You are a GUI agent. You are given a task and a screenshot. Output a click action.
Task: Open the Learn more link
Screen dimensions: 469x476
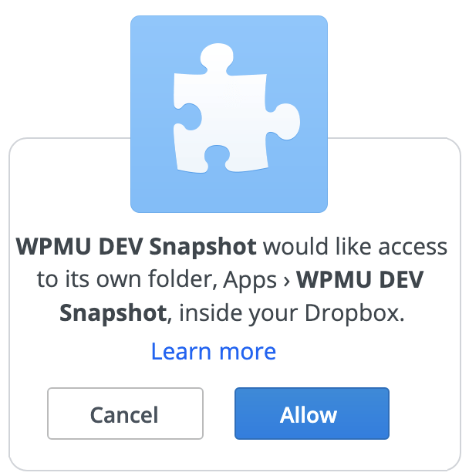(214, 352)
